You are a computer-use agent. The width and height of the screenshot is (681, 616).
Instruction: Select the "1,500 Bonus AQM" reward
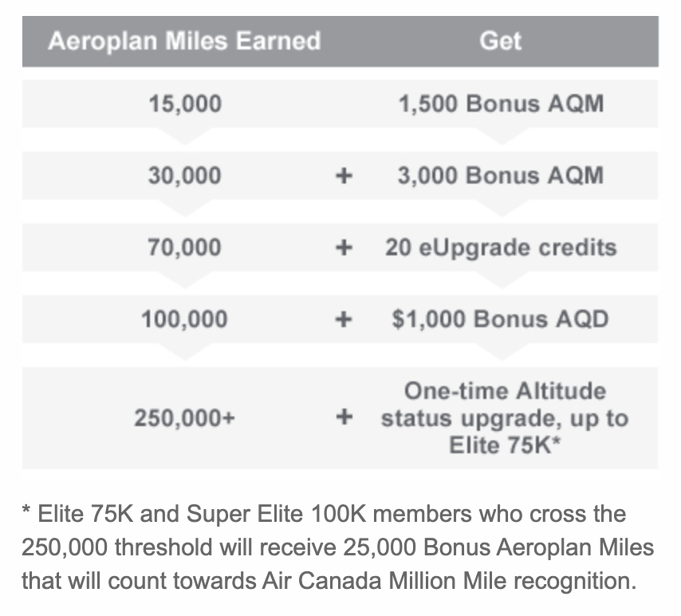500,104
